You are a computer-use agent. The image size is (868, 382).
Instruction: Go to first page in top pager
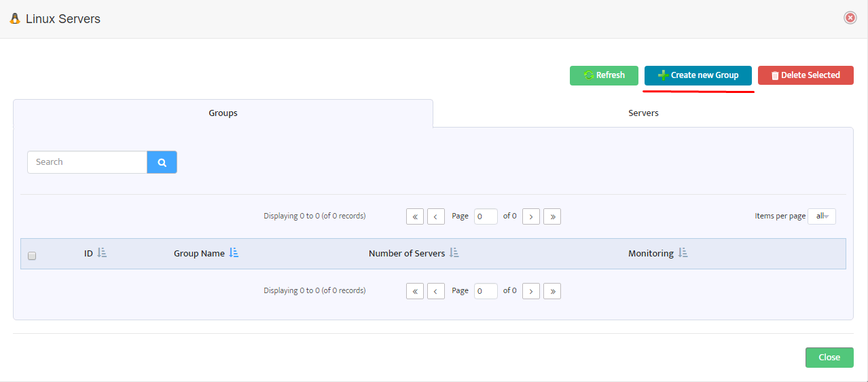click(x=415, y=216)
